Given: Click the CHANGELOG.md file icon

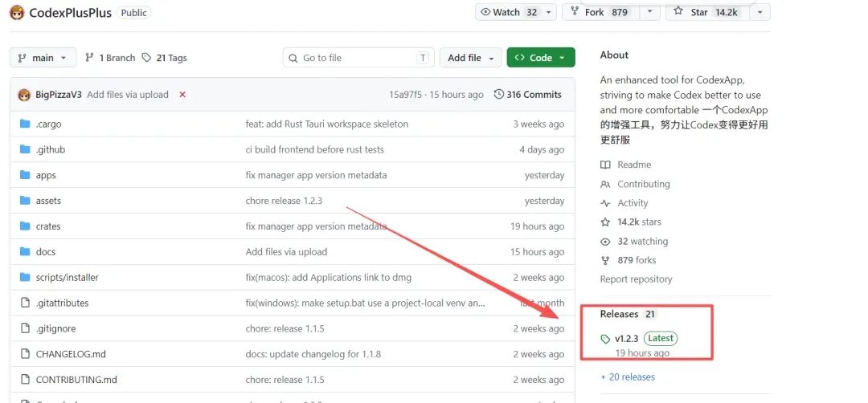Looking at the screenshot, I should click(x=24, y=354).
